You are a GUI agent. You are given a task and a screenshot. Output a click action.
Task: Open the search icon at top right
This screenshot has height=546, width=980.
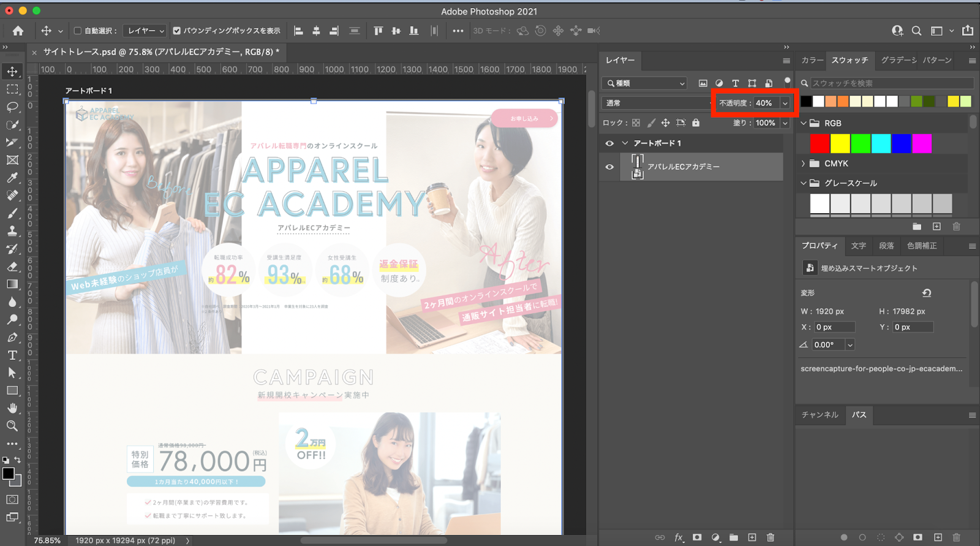pos(916,31)
